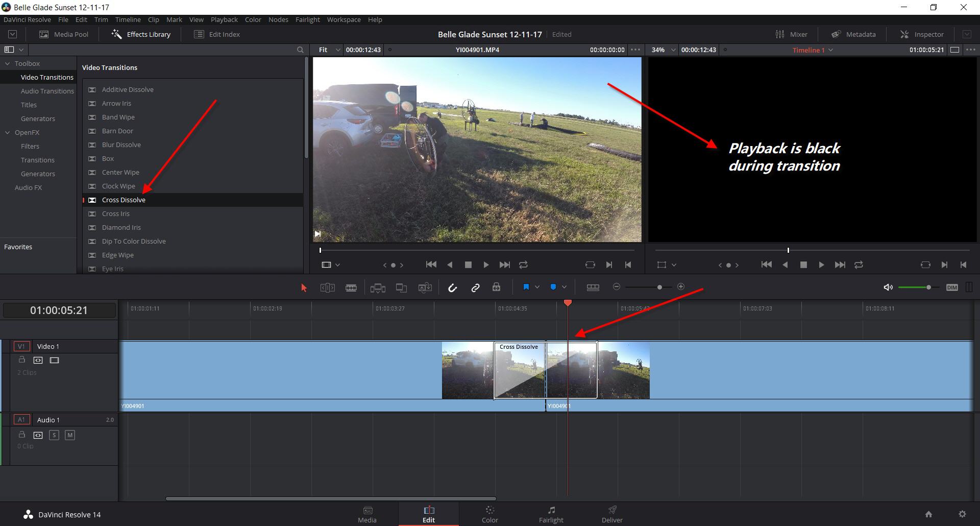Open the Trim menu
The height and width of the screenshot is (526, 980).
tap(101, 19)
